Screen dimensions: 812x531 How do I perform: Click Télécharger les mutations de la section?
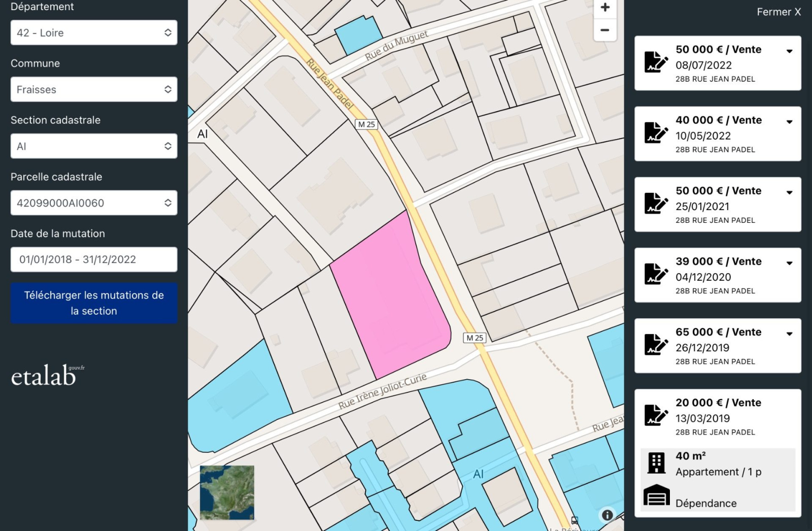click(94, 303)
